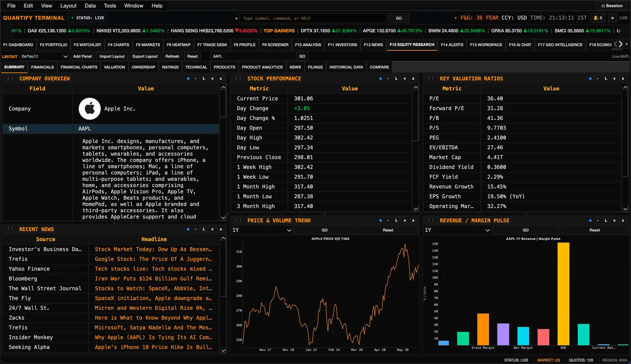This screenshot has height=364, width=631.
Task: Open the VALUATION sub-tab
Action: pos(114,67)
